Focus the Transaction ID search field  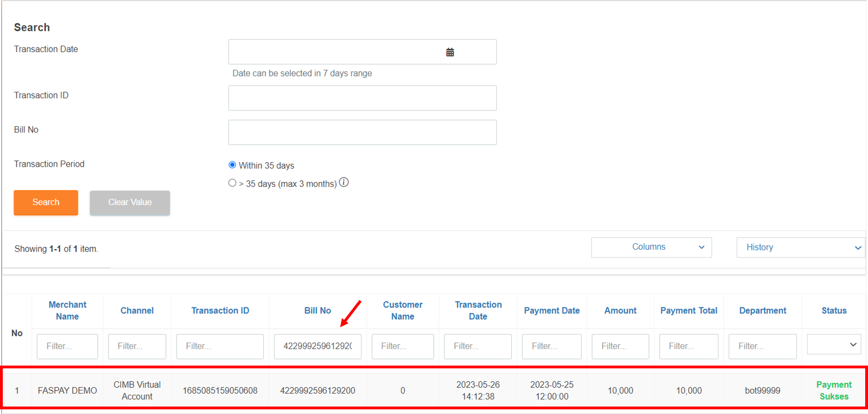pyautogui.click(x=362, y=98)
